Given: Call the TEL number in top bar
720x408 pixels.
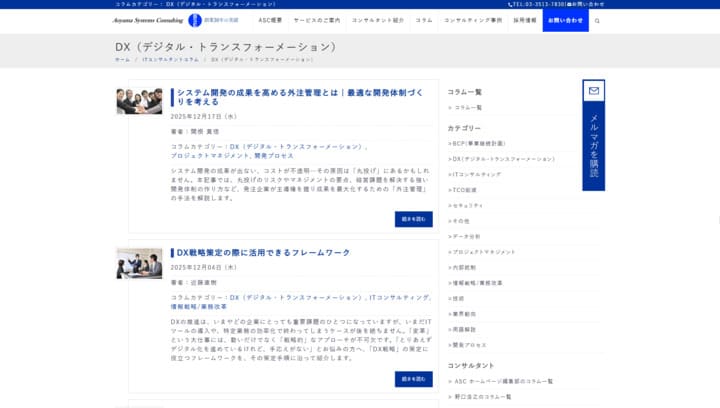Looking at the screenshot, I should [x=536, y=4].
